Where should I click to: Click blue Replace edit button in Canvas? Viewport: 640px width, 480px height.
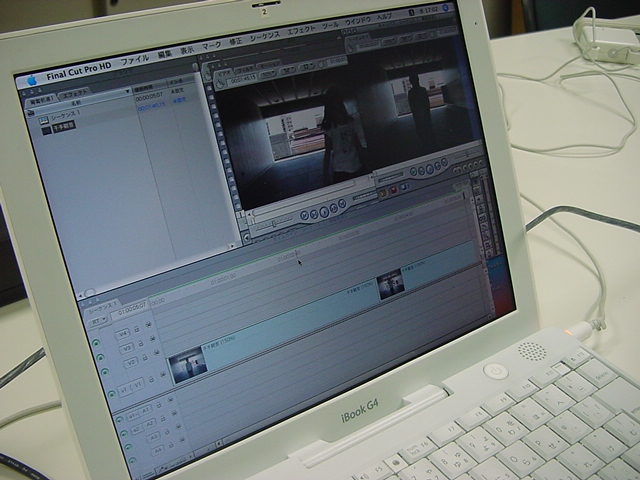(x=404, y=187)
